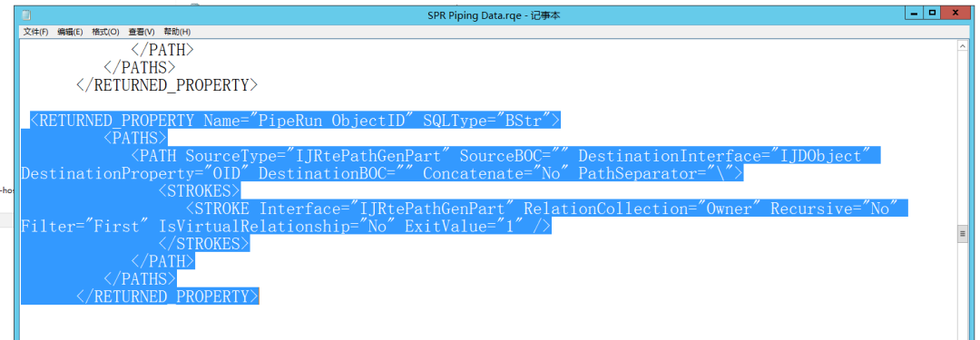Click the unselected </RETURNED_PROPERTY> tag
The width and height of the screenshot is (980, 340).
point(167,85)
